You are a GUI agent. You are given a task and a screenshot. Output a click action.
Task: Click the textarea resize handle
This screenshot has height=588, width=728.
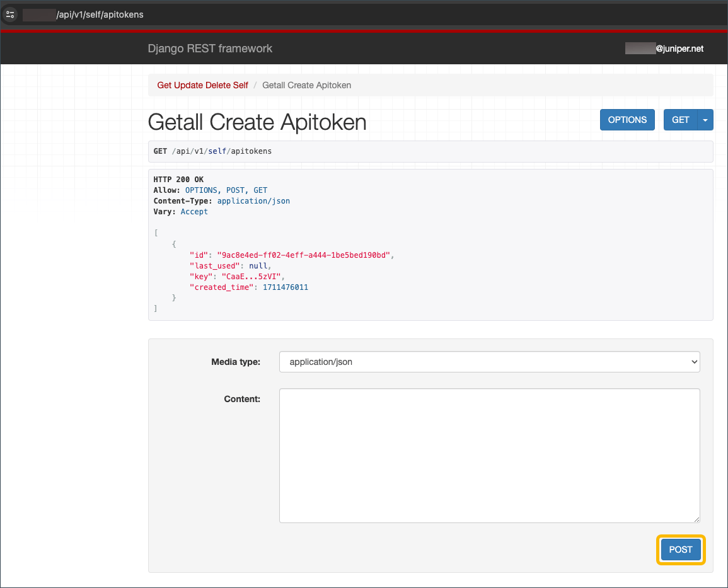click(696, 519)
